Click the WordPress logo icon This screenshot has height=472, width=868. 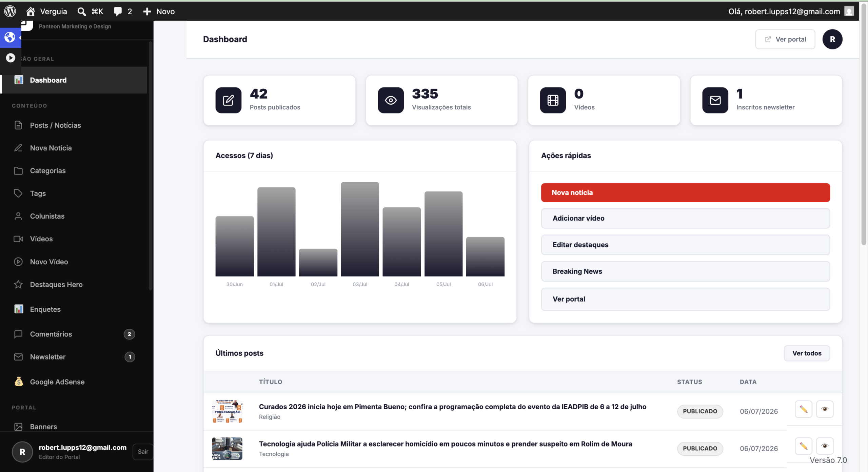10,11
